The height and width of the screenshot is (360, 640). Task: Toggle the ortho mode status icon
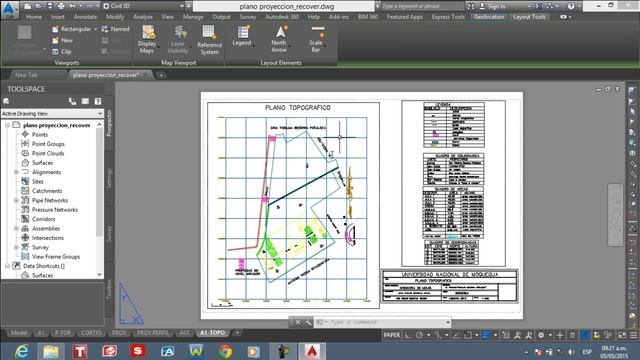tap(408, 335)
